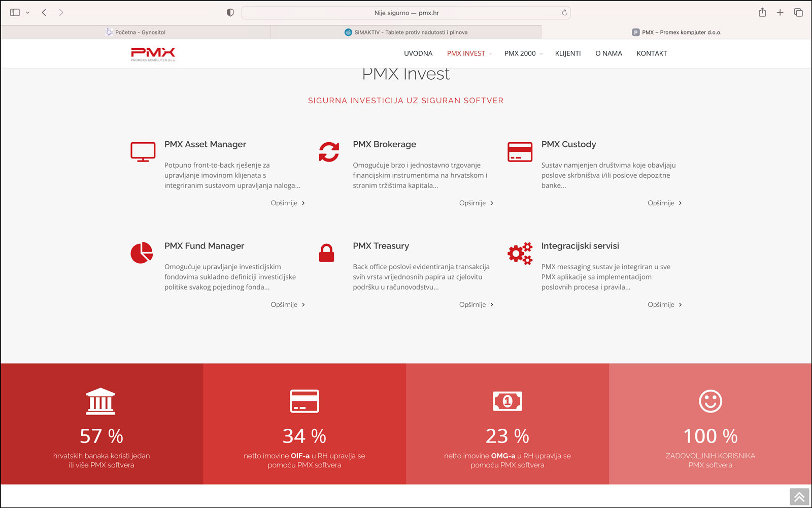Click Opširnije under PMX Brokerage
The width and height of the screenshot is (812, 508).
pos(477,203)
